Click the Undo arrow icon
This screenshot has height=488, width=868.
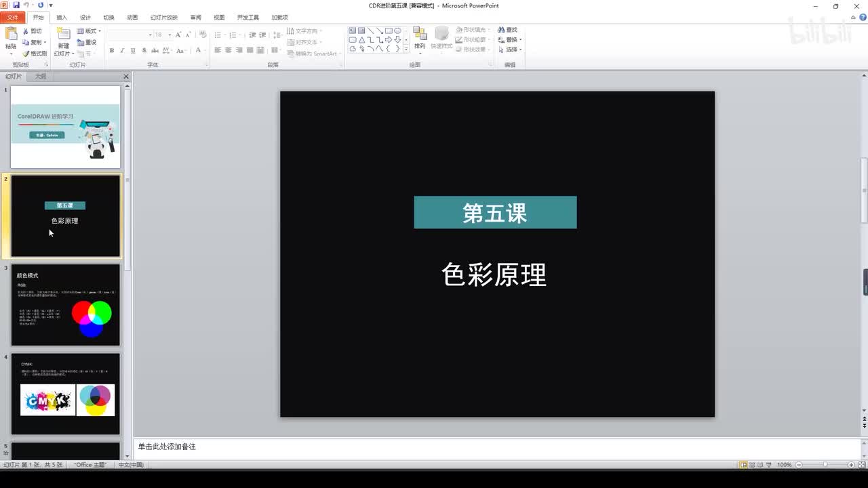pyautogui.click(x=26, y=5)
